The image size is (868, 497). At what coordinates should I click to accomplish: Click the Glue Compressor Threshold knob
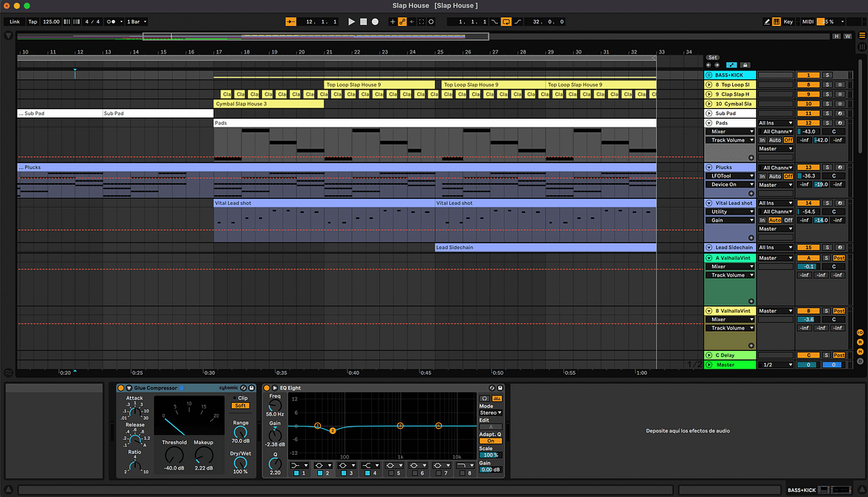(x=174, y=455)
